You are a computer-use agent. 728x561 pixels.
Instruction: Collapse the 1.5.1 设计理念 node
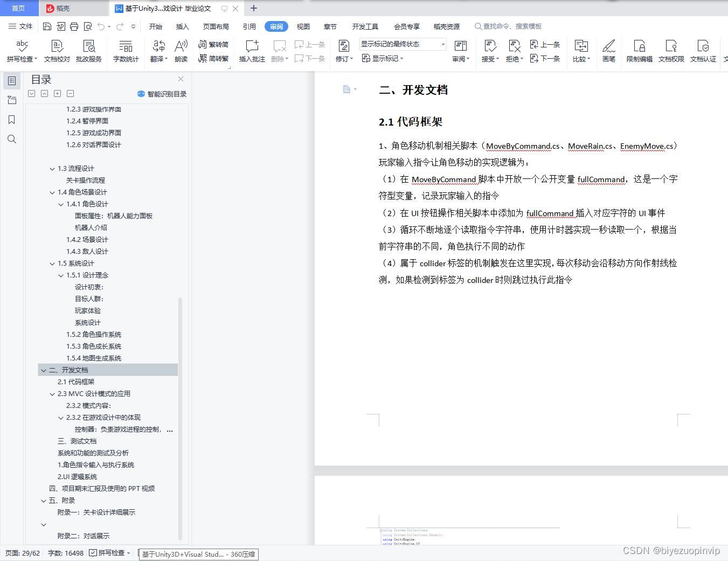[x=61, y=275]
